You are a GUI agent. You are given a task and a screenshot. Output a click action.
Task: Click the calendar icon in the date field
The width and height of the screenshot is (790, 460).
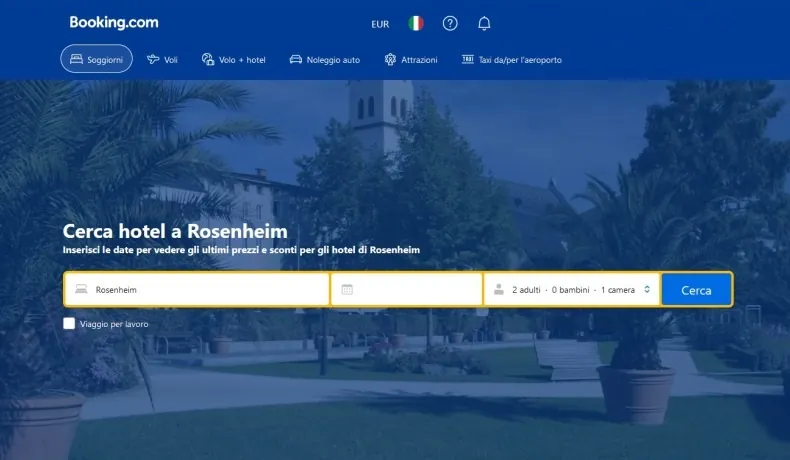coord(347,289)
